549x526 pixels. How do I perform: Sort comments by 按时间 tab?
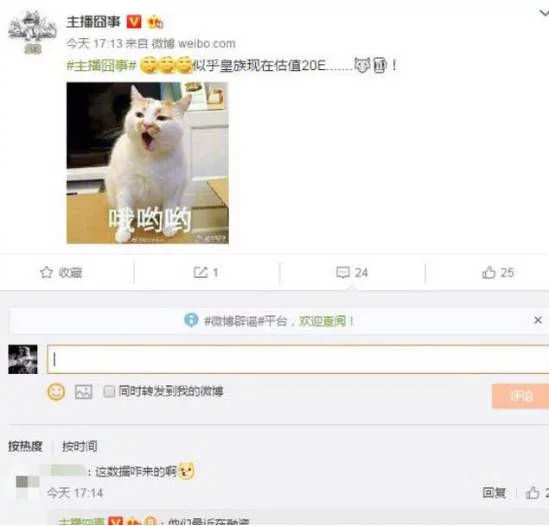(79, 446)
